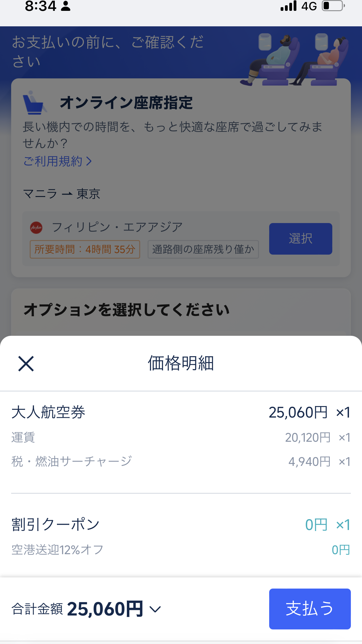The image size is (362, 644).
Task: Tap the 空港送迎12%オフ coupon line
Action: pyautogui.click(x=58, y=550)
